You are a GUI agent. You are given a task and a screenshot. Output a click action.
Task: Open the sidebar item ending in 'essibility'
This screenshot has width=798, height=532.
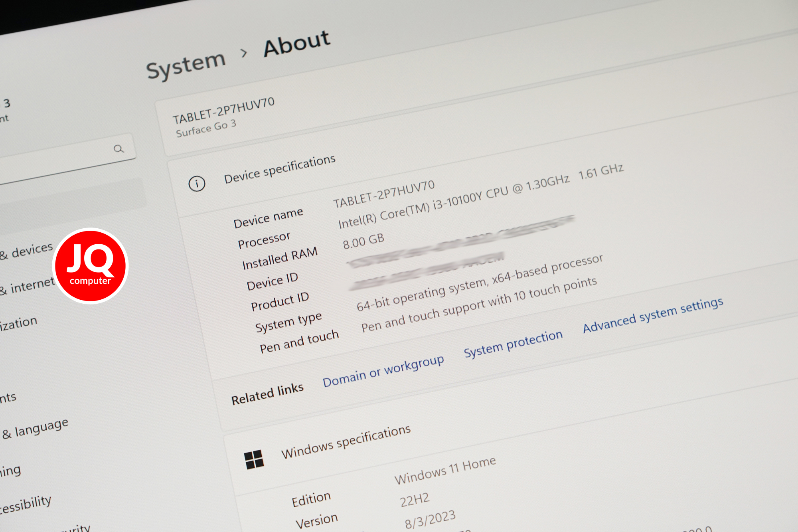click(x=26, y=504)
